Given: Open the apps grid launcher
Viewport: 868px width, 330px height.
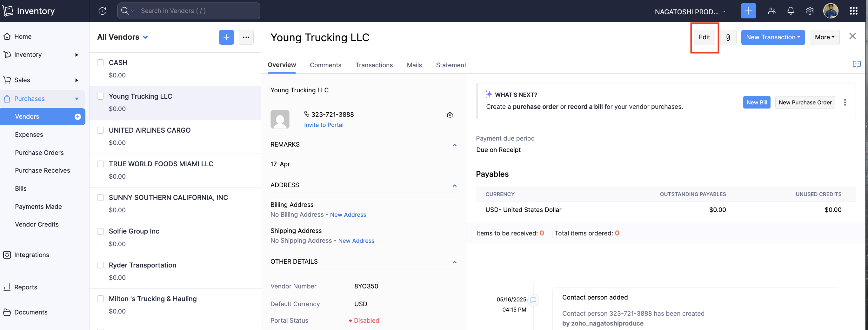Looking at the screenshot, I should coord(853,11).
